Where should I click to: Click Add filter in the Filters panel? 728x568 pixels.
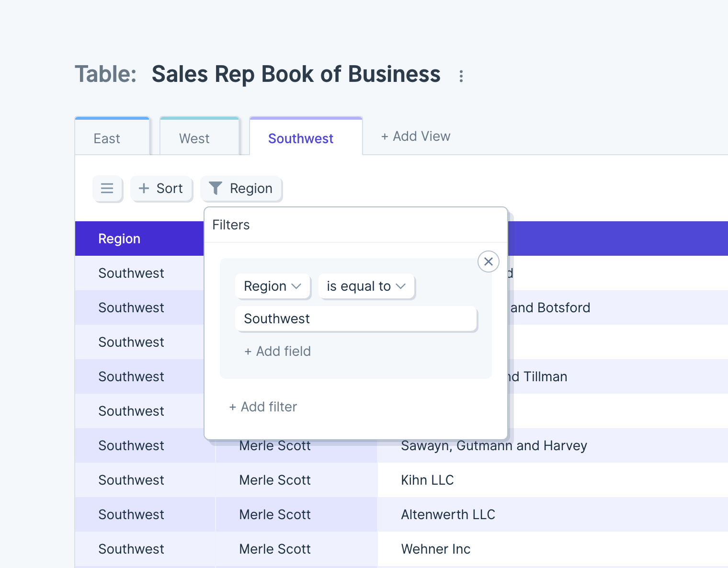click(263, 407)
